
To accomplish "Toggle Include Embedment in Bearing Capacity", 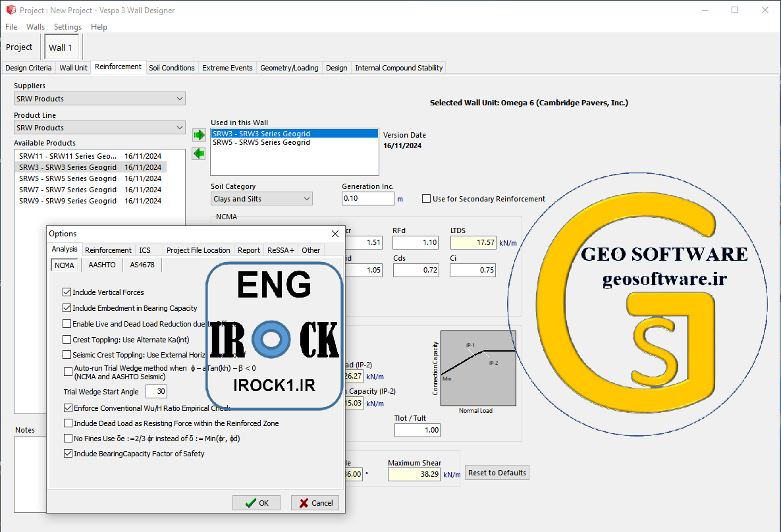I will pyautogui.click(x=67, y=308).
